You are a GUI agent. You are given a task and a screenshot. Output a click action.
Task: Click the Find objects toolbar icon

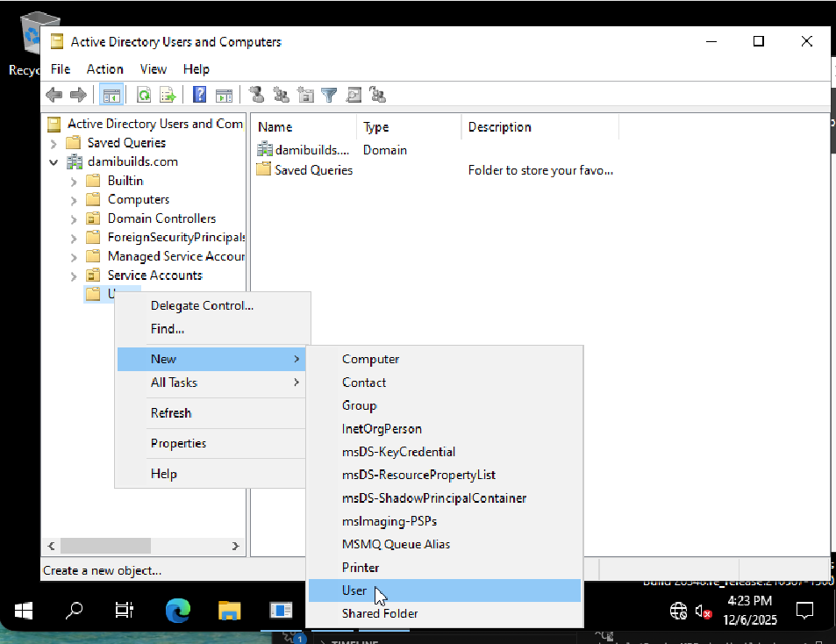[354, 95]
